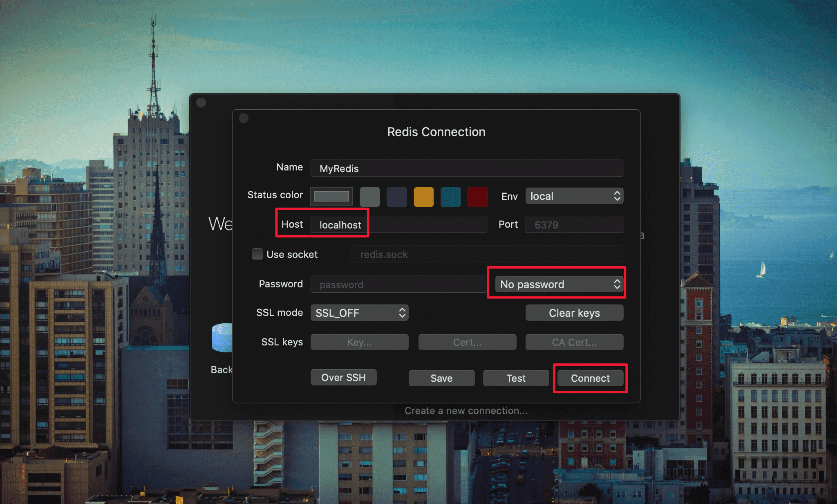Click the blue database cylinder icon
The image size is (837, 504).
pyautogui.click(x=222, y=338)
